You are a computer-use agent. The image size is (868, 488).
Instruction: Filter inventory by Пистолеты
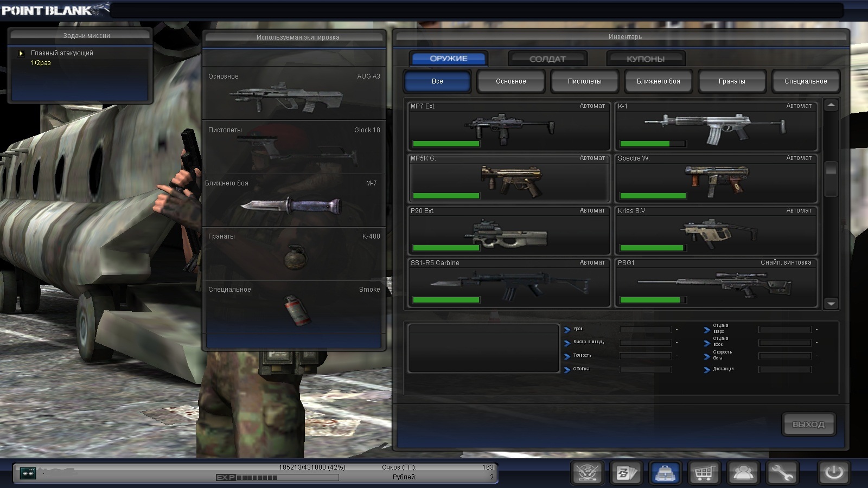click(x=584, y=81)
